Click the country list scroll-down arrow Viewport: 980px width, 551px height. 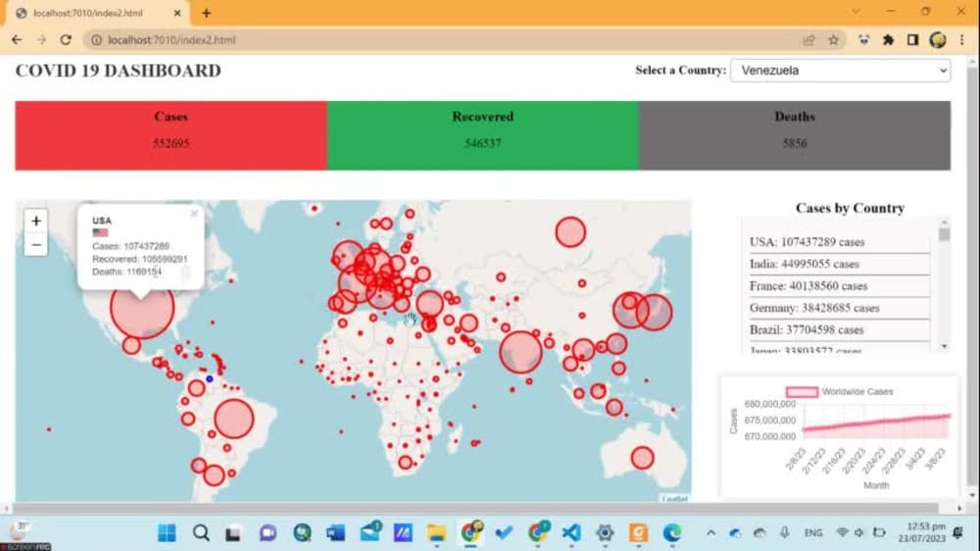[x=945, y=346]
